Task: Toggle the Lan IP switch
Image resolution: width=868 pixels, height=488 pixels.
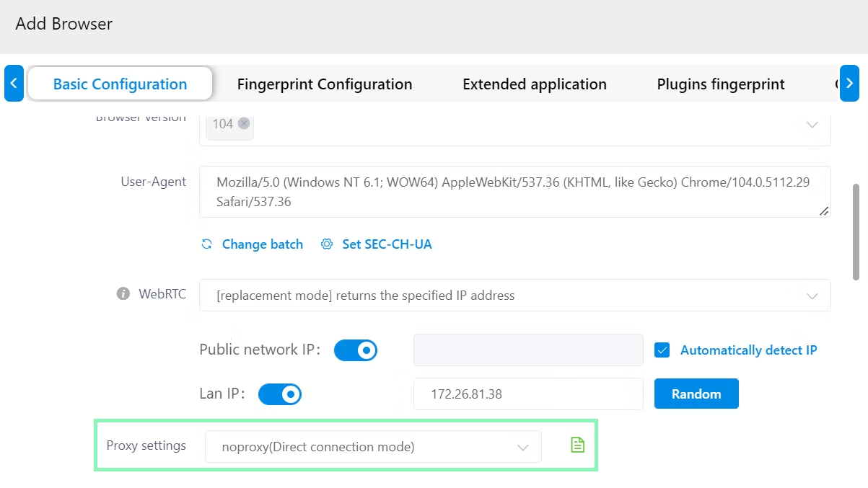Action: click(x=280, y=394)
